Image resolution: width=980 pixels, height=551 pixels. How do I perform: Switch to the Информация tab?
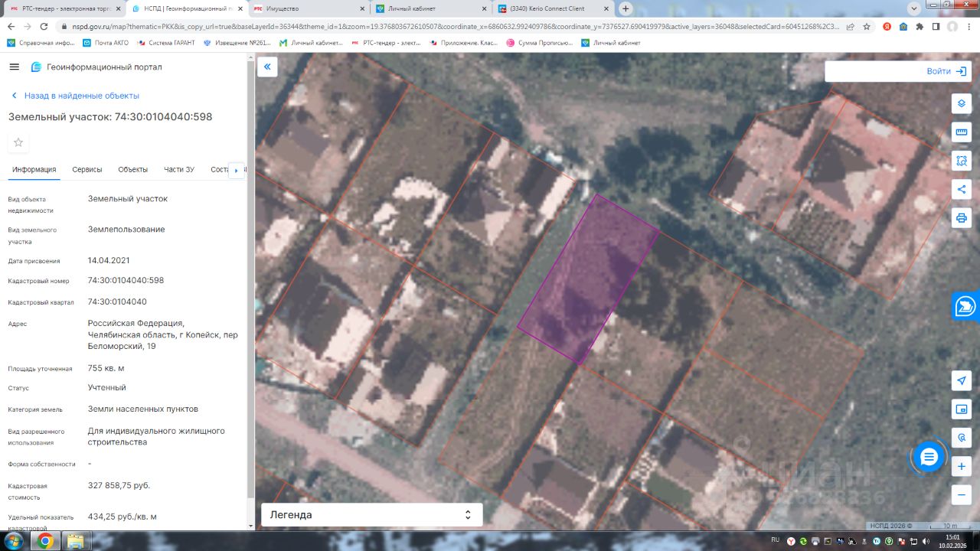click(x=34, y=170)
